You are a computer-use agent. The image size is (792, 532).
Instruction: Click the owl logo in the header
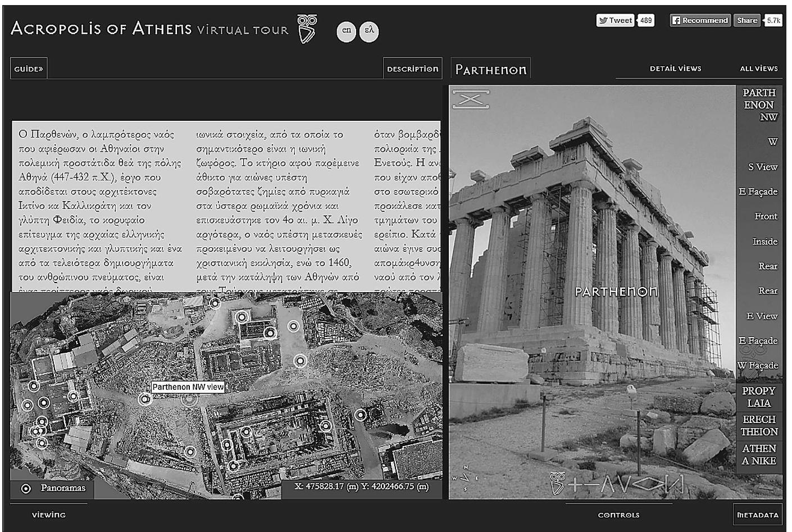(x=307, y=29)
